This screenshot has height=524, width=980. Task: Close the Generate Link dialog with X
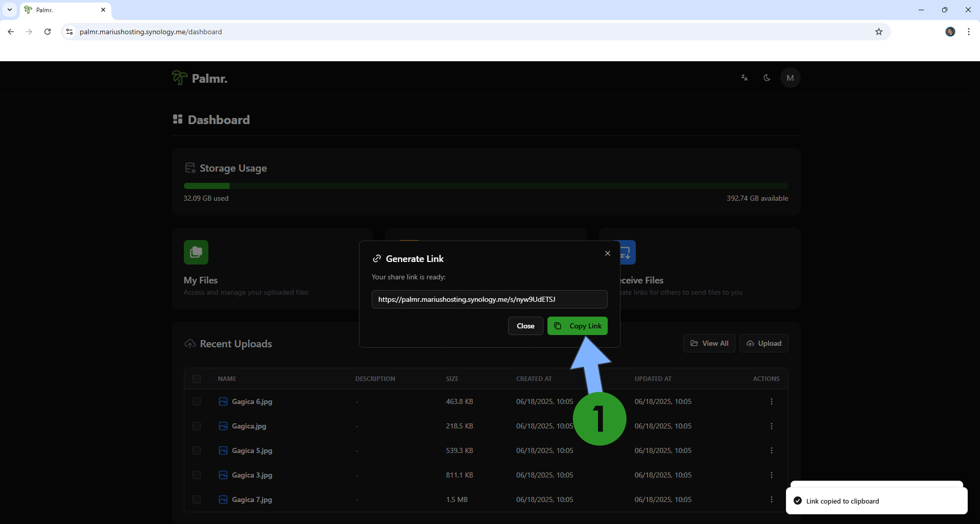pyautogui.click(x=608, y=253)
